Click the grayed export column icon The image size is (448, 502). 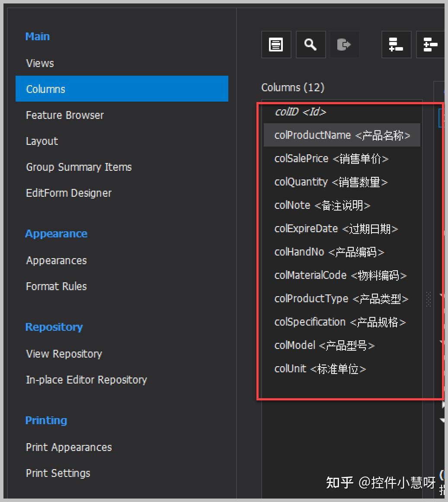coord(344,44)
